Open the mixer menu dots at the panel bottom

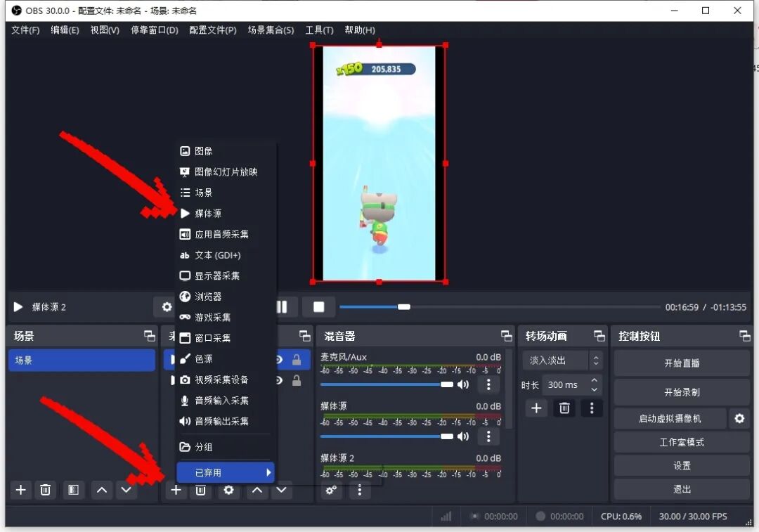pyautogui.click(x=359, y=491)
